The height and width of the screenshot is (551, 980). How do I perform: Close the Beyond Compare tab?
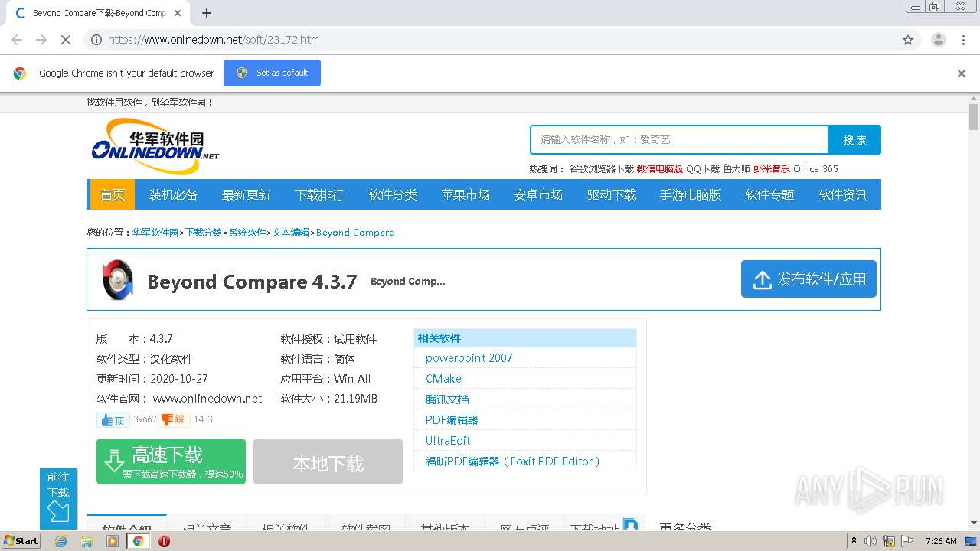point(178,13)
